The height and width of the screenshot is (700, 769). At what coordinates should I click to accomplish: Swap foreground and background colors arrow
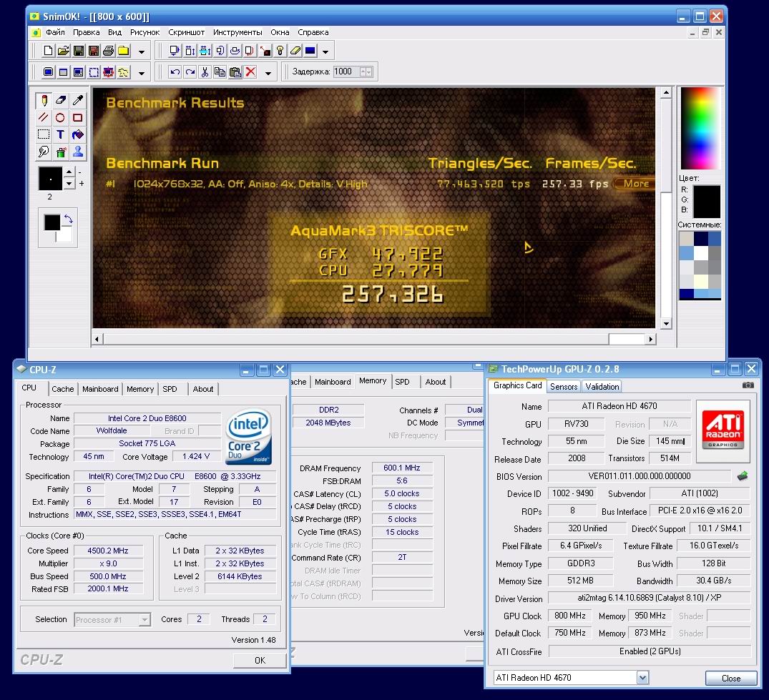(x=68, y=219)
